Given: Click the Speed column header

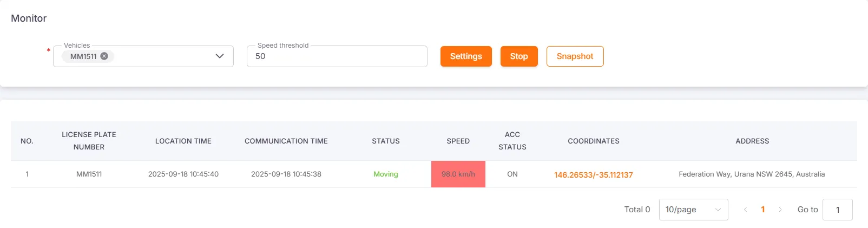Looking at the screenshot, I should point(458,141).
